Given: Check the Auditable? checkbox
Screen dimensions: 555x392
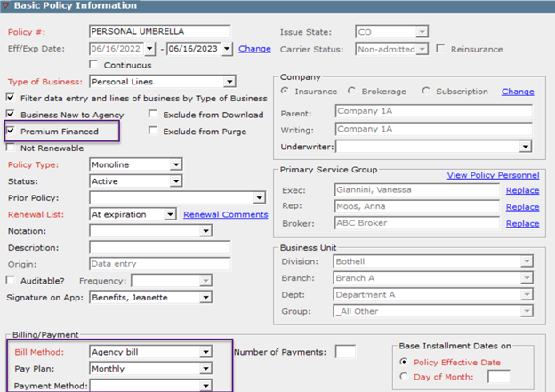Looking at the screenshot, I should point(11,280).
